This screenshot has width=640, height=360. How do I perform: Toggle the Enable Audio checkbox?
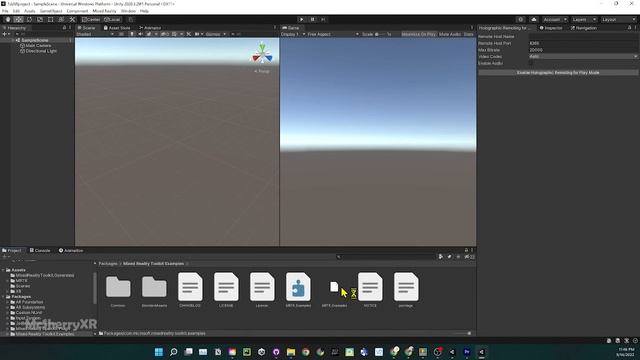pyautogui.click(x=531, y=63)
